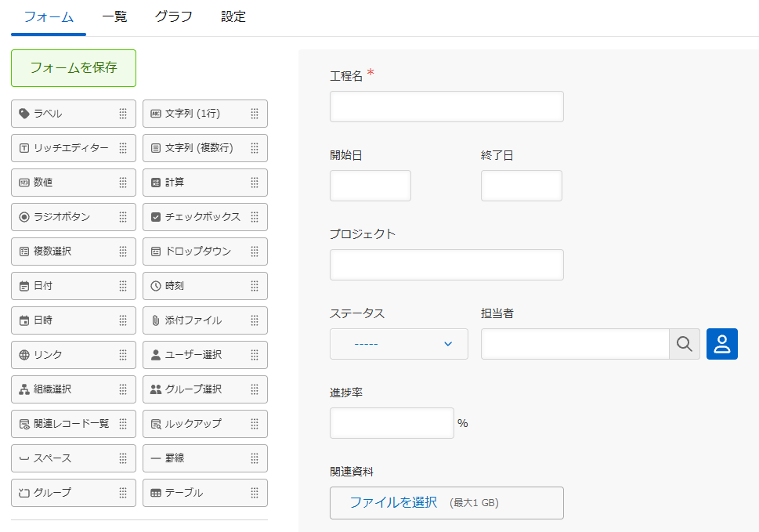Image resolution: width=759 pixels, height=532 pixels.
Task: Click the 時刻 clock icon
Action: coord(155,286)
